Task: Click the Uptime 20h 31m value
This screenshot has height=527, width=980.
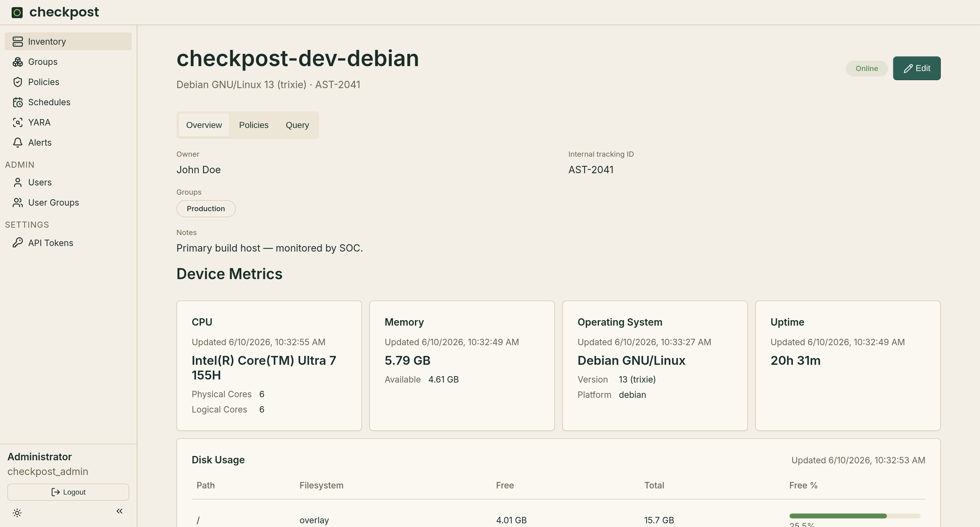Action: coord(796,361)
